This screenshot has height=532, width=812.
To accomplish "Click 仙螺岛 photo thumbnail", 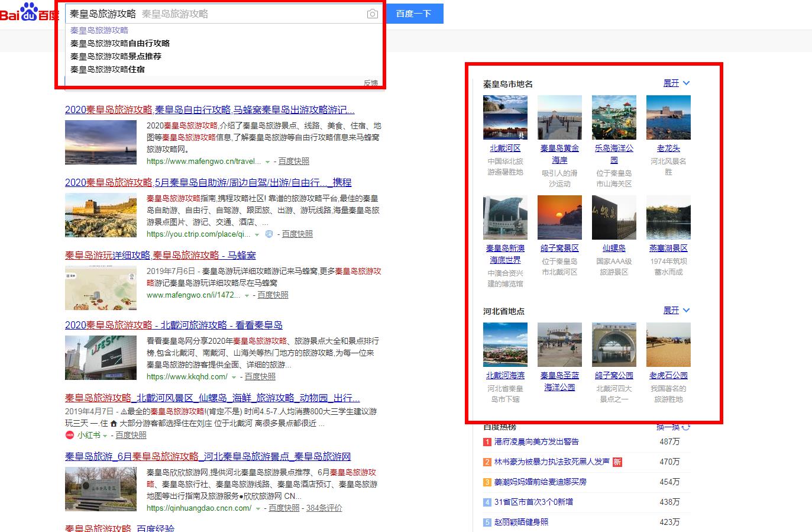I will (x=614, y=217).
